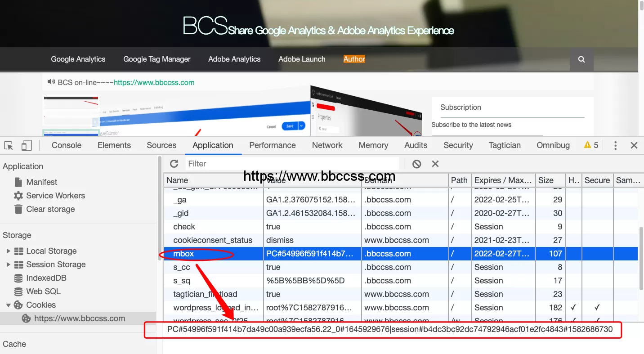This screenshot has width=644, height=354.
Task: Close the DevTools panel
Action: 634,145
